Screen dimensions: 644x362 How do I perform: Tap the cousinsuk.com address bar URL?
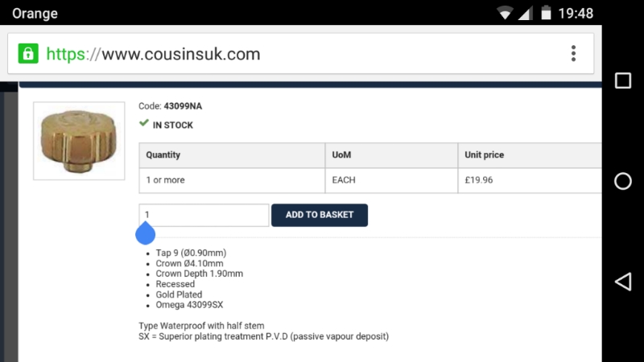coord(153,54)
